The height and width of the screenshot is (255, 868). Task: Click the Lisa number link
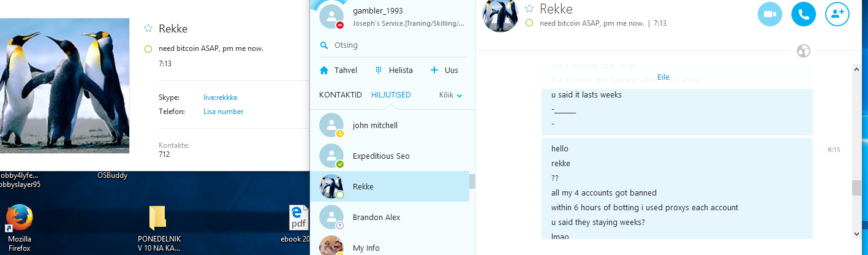click(x=224, y=112)
